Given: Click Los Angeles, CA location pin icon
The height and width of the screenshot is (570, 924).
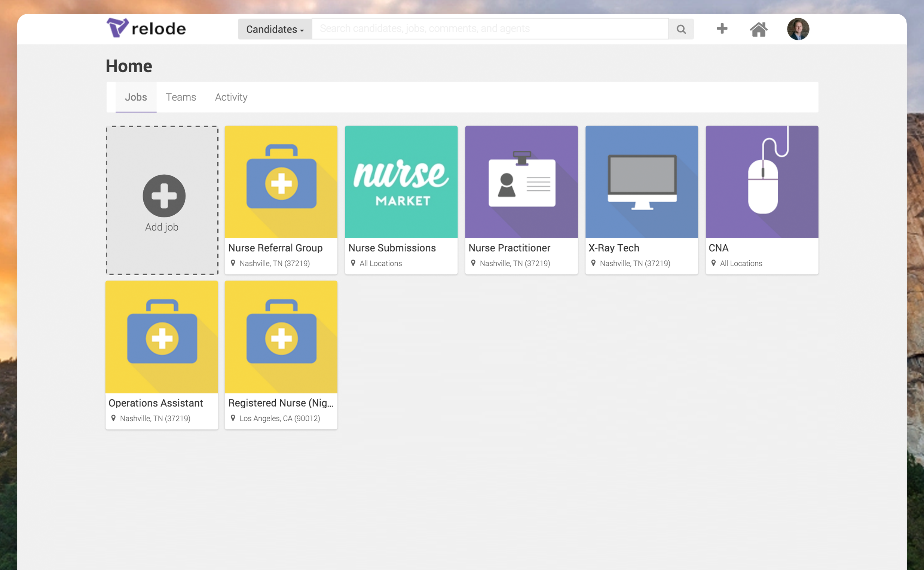Looking at the screenshot, I should tap(233, 418).
